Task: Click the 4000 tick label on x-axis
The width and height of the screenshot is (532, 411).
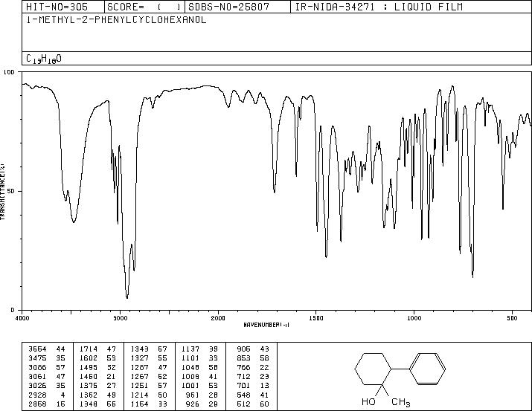Action: 22,318
